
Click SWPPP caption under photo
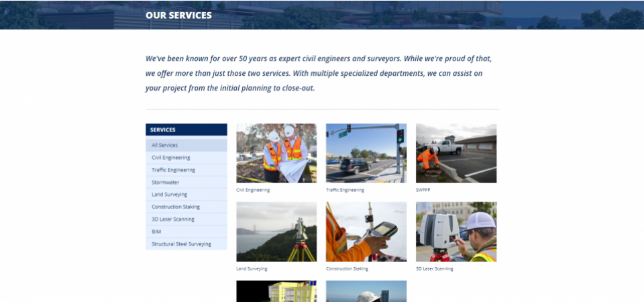point(423,190)
